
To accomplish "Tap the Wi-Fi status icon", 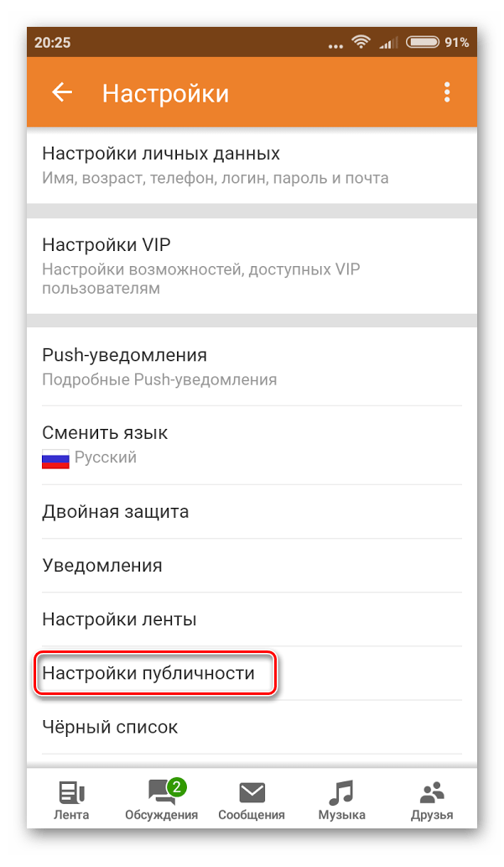I will 361,42.
